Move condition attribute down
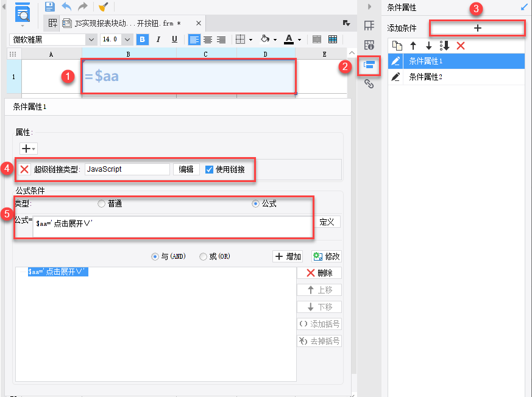532x397 pixels. (x=429, y=46)
